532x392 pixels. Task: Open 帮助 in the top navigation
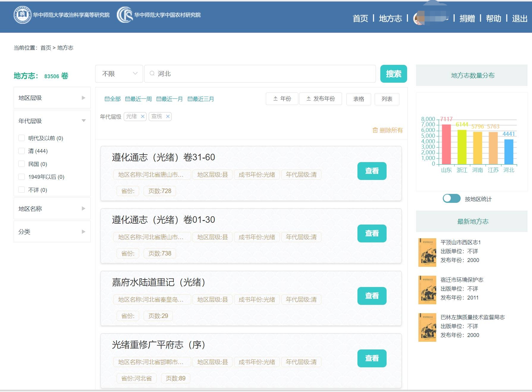(x=493, y=18)
